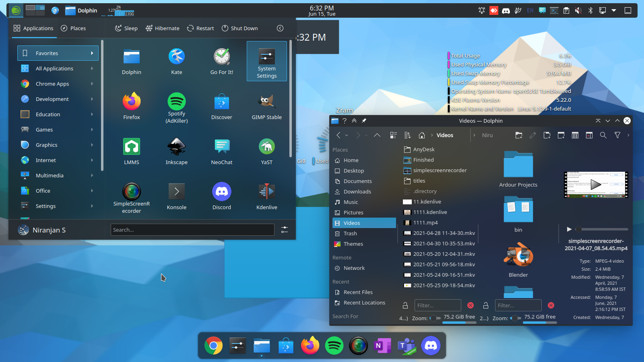The image size is (644, 362).
Task: Open YaST from the launcher grid
Action: (x=266, y=152)
